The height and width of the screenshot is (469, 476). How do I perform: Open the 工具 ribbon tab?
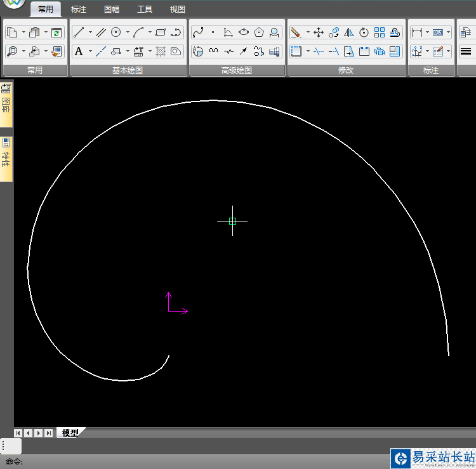tap(145, 10)
